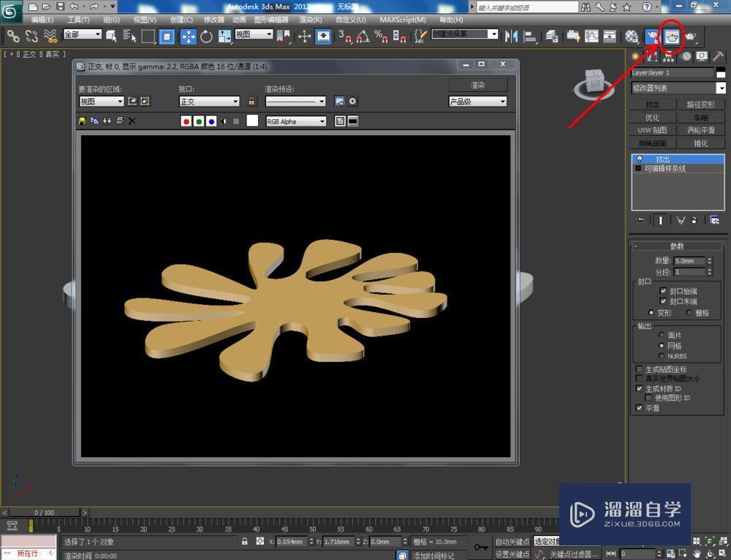731x560 pixels.
Task: Click the 渲染 button in the render window
Action: [479, 84]
